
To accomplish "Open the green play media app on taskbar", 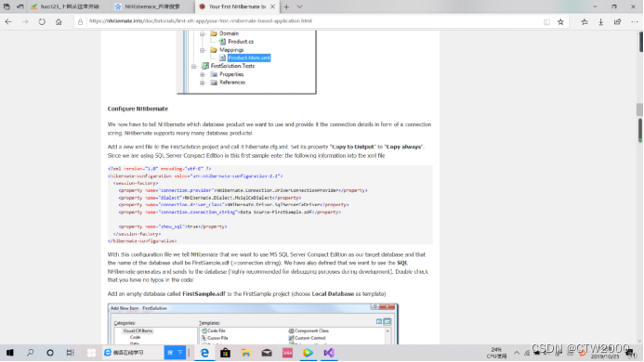I will [x=308, y=353].
